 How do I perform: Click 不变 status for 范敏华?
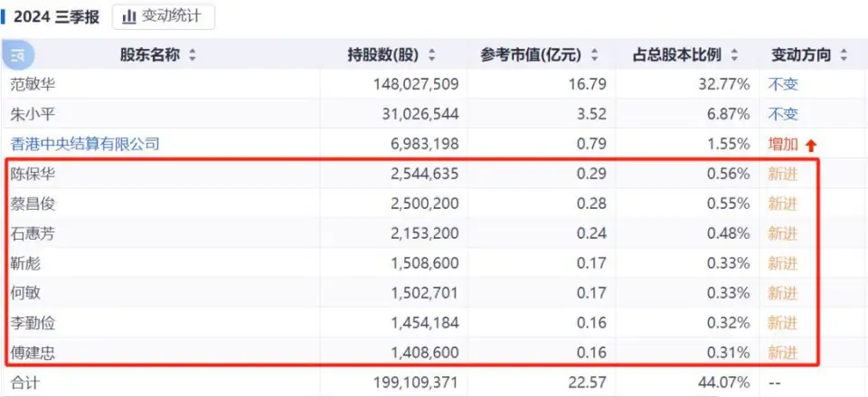coord(783,85)
